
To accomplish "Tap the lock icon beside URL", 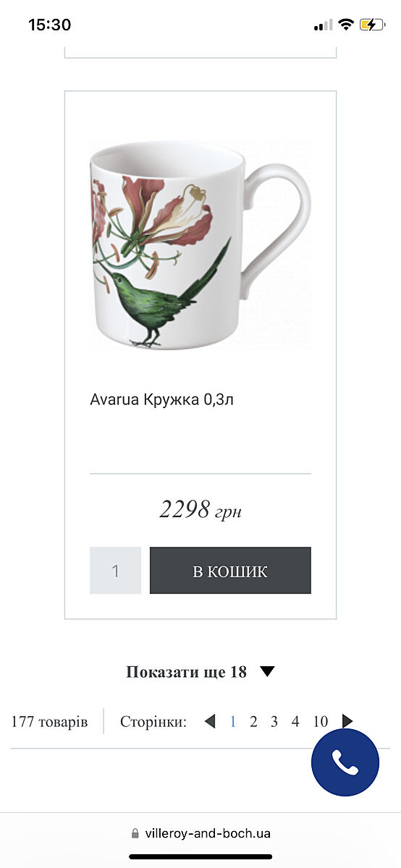I will 135,833.
